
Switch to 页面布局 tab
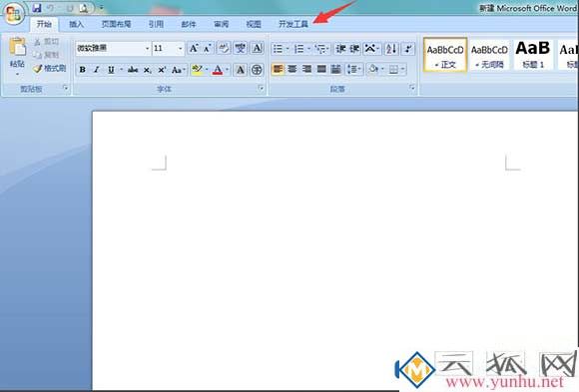pos(116,24)
